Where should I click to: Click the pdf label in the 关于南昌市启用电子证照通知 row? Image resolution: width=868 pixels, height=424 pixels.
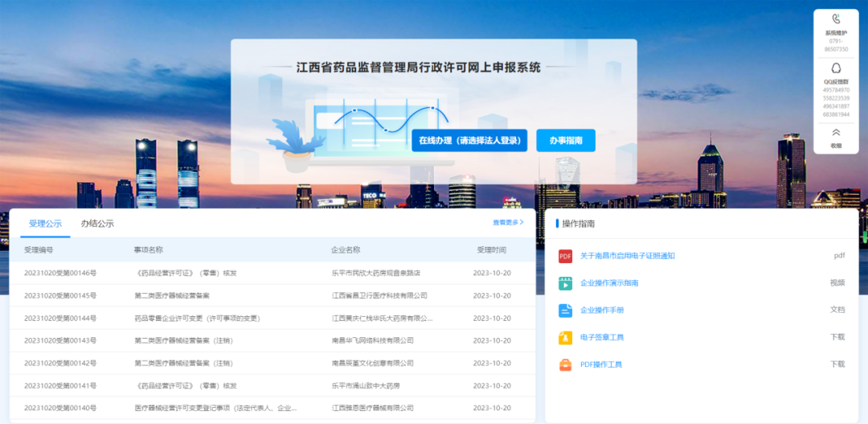[x=840, y=256]
